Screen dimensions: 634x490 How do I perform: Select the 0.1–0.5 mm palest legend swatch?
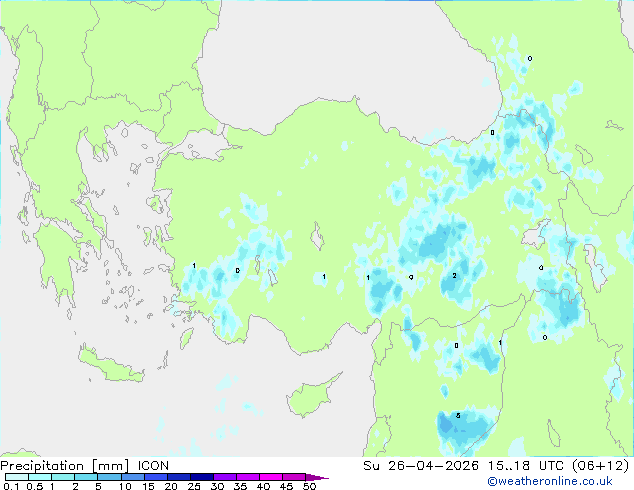click(17, 477)
